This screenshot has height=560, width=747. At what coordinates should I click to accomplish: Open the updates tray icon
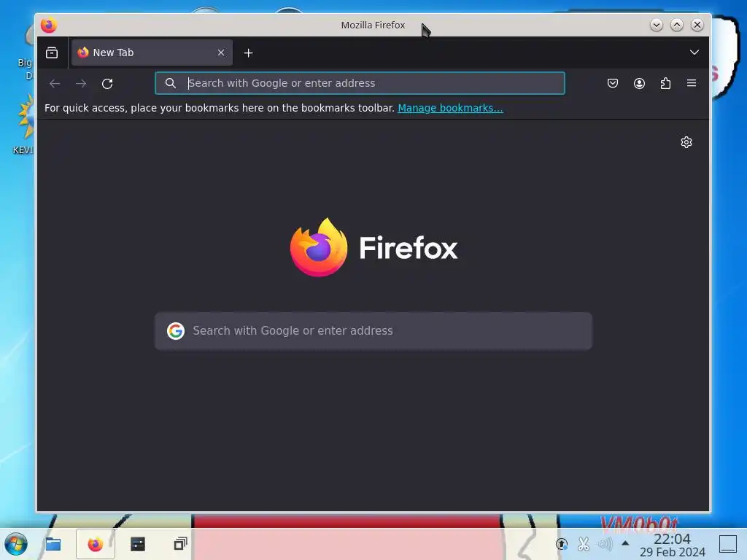point(562,544)
